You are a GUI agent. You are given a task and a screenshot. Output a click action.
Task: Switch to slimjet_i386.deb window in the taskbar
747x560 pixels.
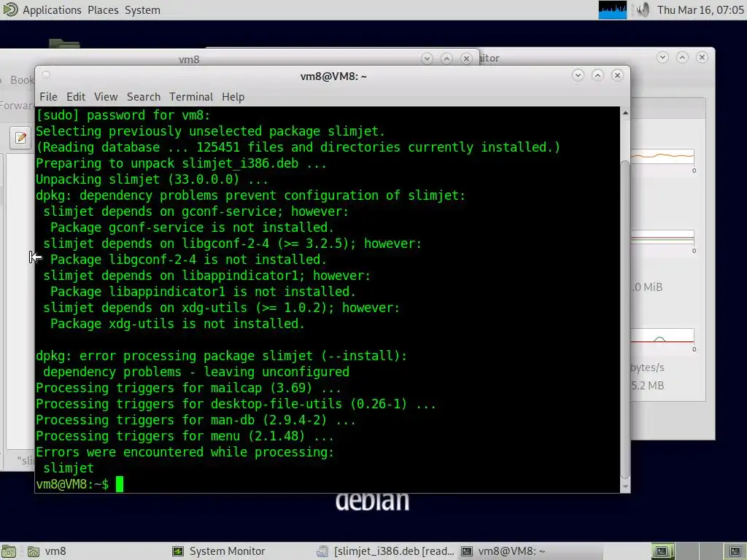point(386,551)
